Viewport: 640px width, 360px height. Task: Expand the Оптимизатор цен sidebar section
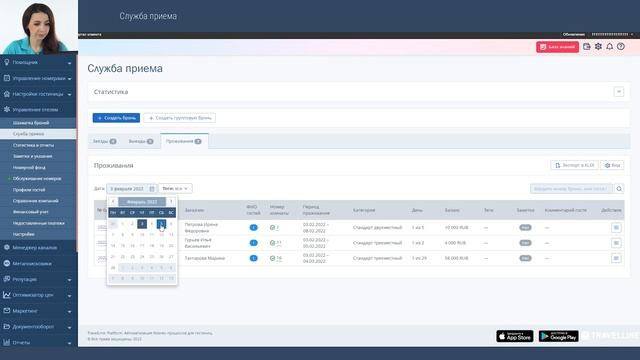tap(38, 295)
